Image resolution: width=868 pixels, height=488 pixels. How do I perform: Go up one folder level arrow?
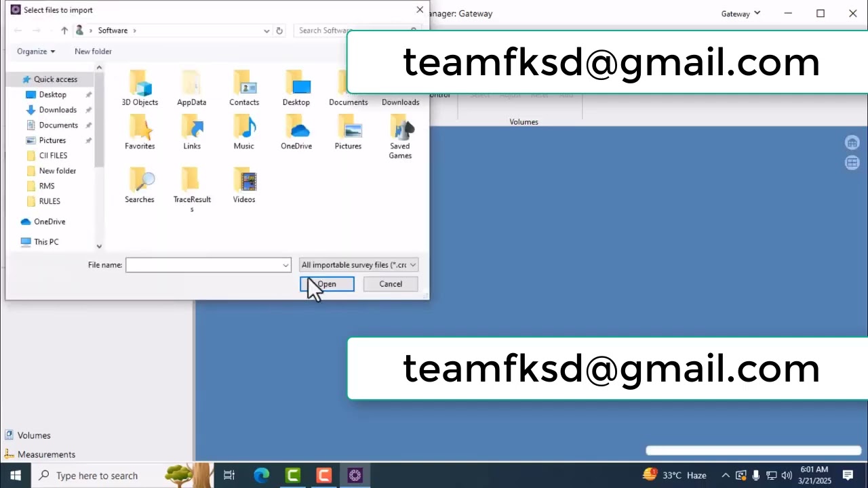(x=64, y=30)
